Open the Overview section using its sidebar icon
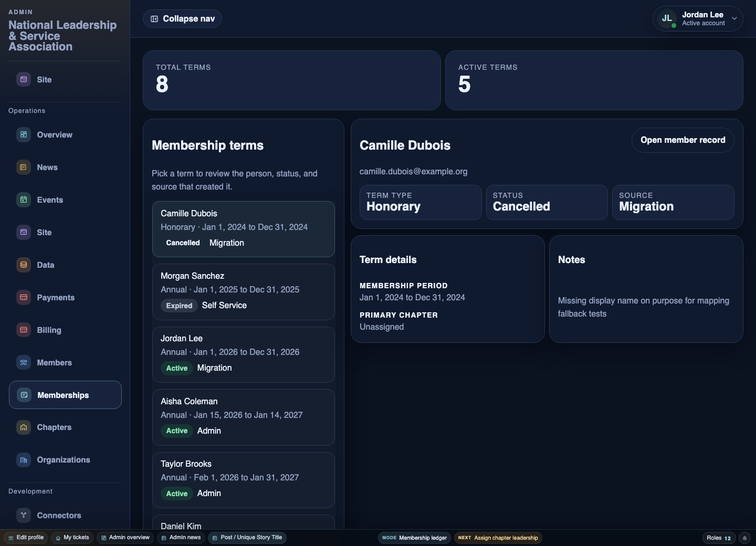The height and width of the screenshot is (546, 756). coord(24,135)
